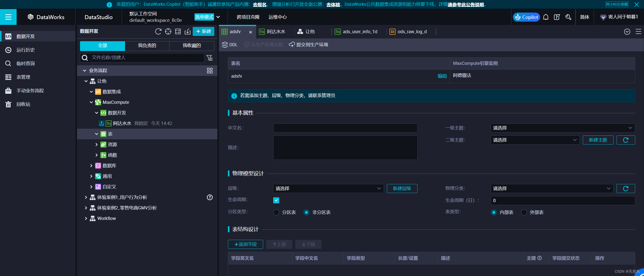Screen dimensions: 644x276
Task: Open the 去报名 link in banner
Action: coord(259,5)
